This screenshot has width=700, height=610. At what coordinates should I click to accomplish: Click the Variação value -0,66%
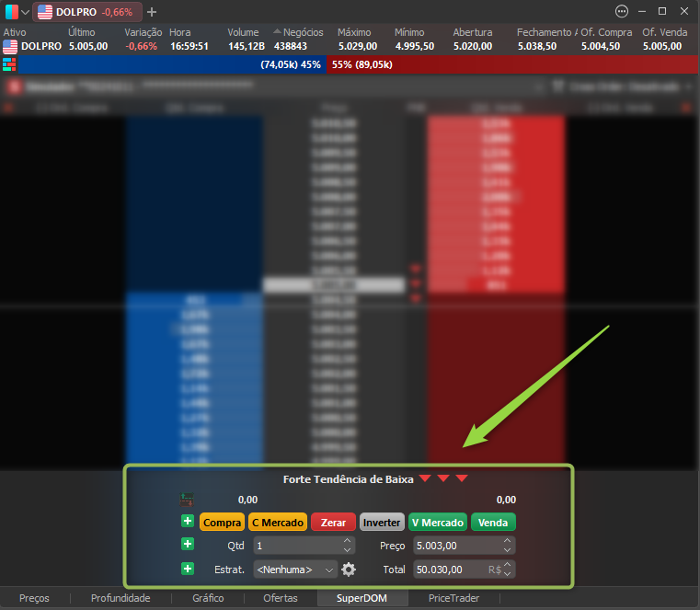141,46
